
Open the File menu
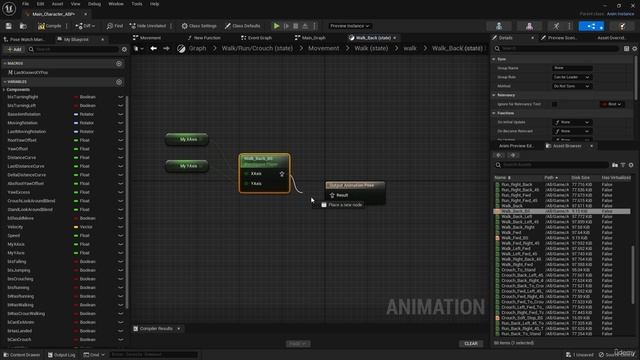25,4
